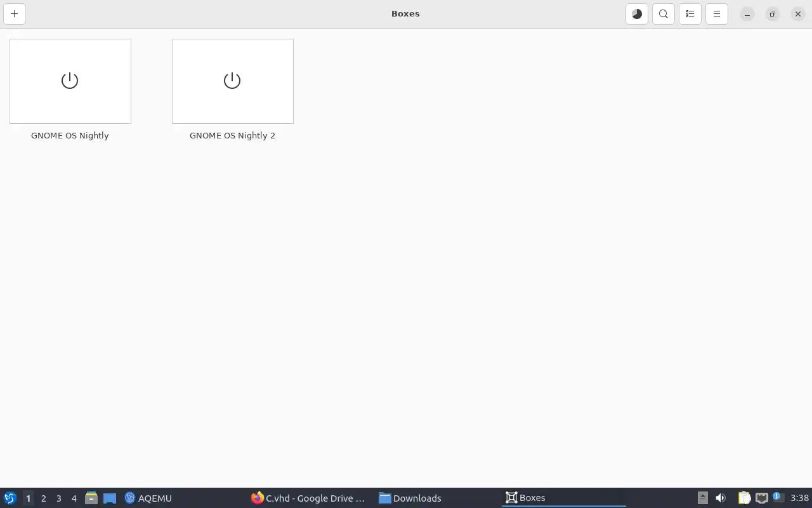Switch to Firefox C.vhd Google Drive window
The width and height of the screenshot is (812, 508).
pos(308,498)
